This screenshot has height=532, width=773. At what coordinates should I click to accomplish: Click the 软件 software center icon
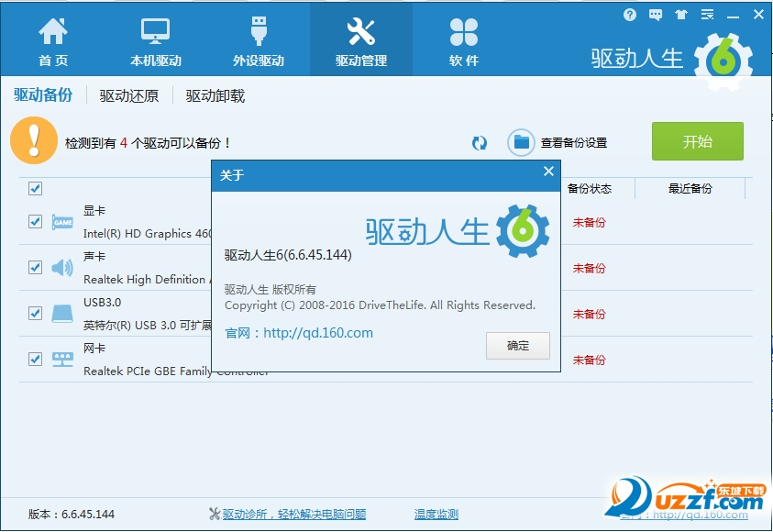pos(463,39)
